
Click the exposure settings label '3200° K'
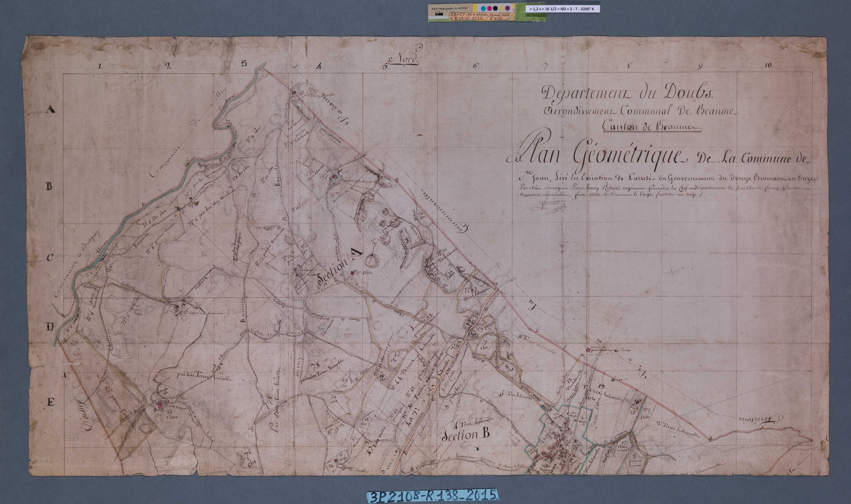click(587, 9)
